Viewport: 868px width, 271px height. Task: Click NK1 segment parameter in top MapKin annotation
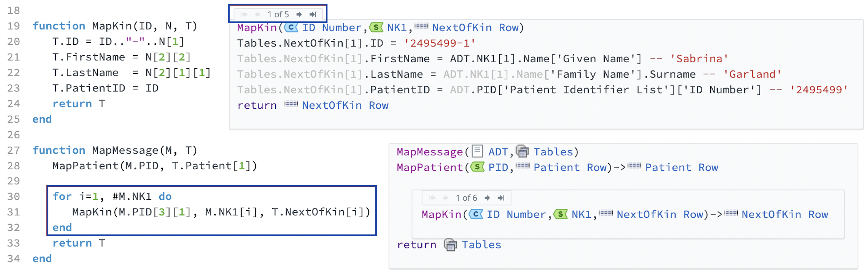(x=396, y=27)
